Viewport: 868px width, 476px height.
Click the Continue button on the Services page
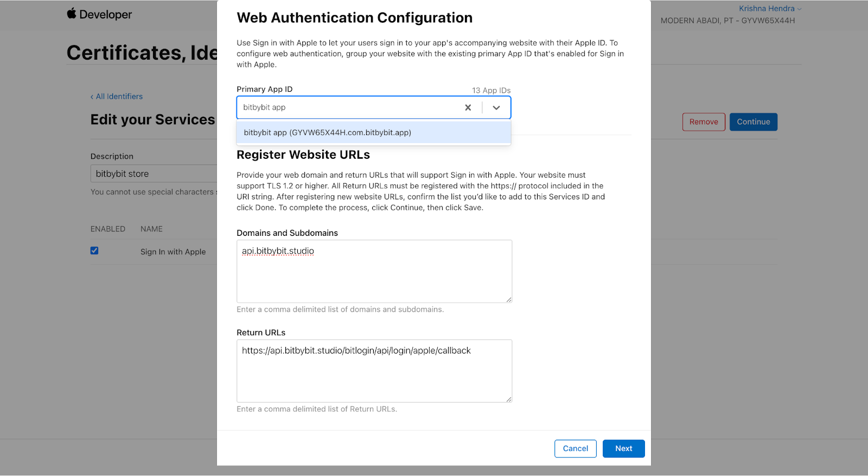click(x=753, y=122)
